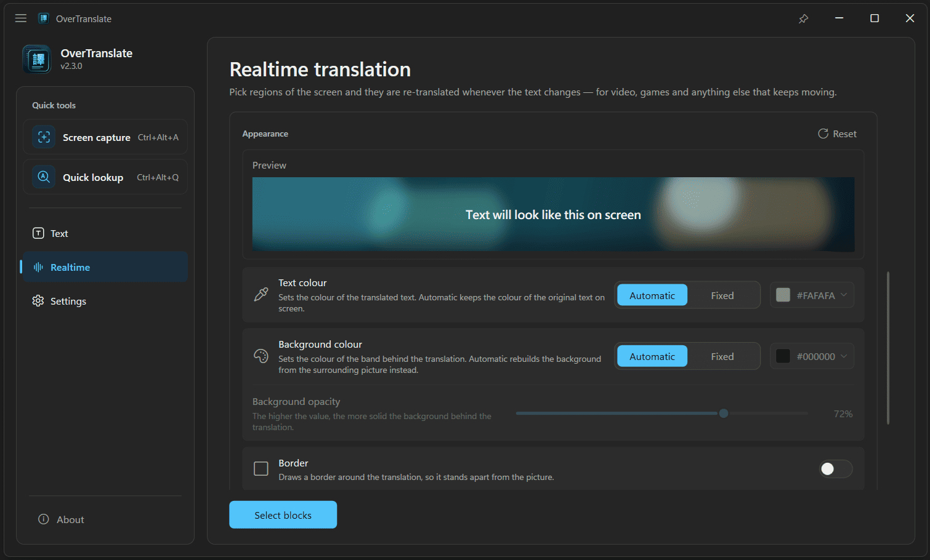Set Background colour to Fixed
Viewport: 930px width, 560px height.
tap(722, 356)
